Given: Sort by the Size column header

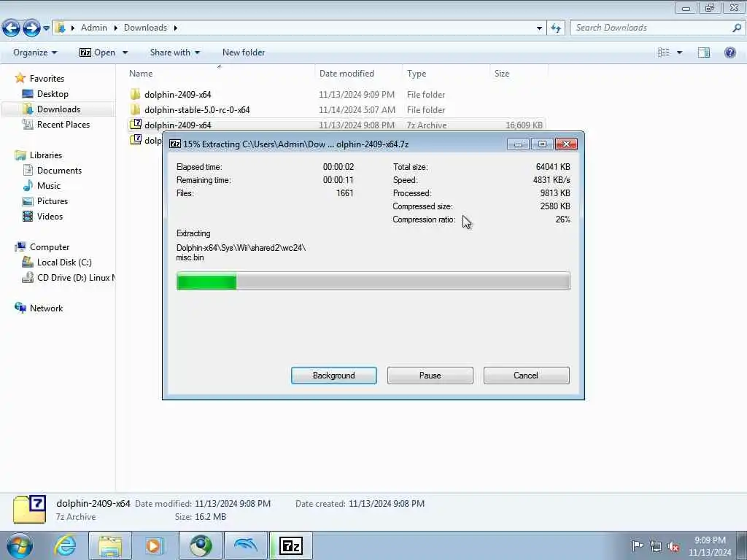Looking at the screenshot, I should [x=502, y=74].
